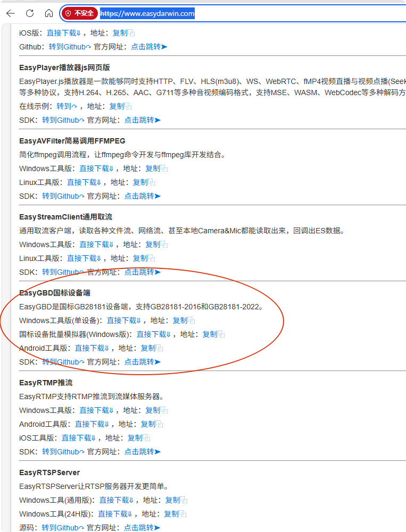Open EasyRTSPServer 源码 转到Github link
The width and height of the screenshot is (406, 532).
point(63,528)
